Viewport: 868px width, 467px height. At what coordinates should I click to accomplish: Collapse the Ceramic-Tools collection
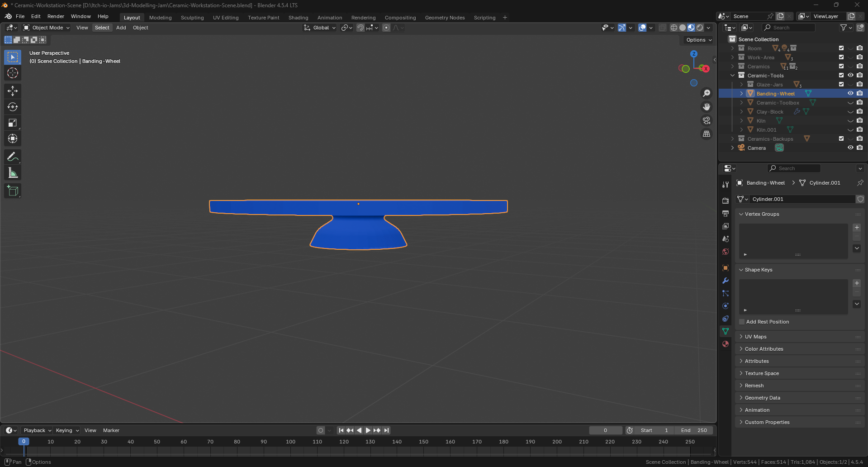coord(733,75)
